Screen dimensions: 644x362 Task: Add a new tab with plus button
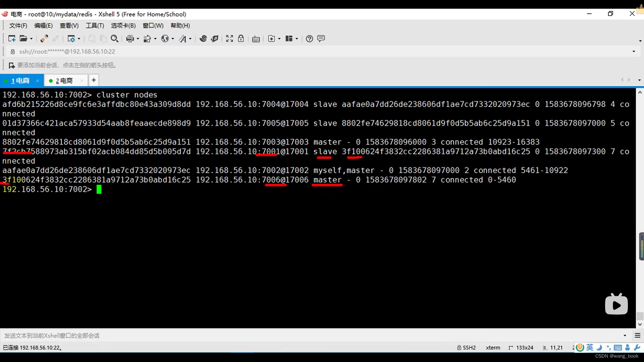tap(94, 80)
